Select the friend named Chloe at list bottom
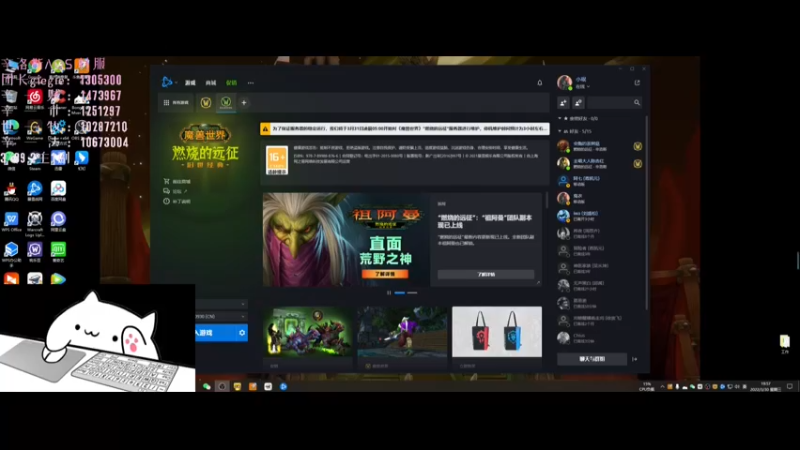Screen dimensions: 800x450 click(600, 338)
